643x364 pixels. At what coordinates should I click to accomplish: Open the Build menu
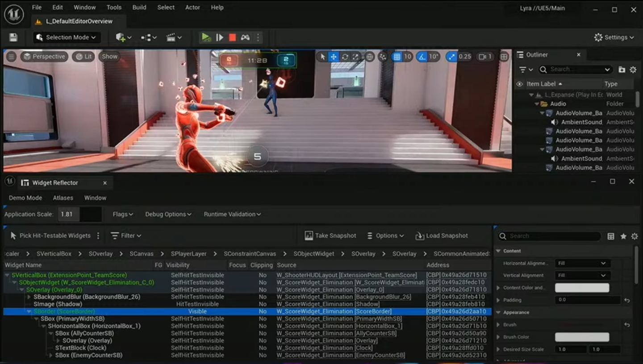pyautogui.click(x=139, y=7)
